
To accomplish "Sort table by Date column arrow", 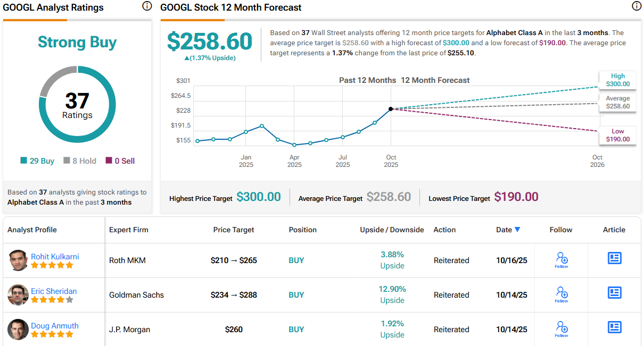I will [x=517, y=230].
